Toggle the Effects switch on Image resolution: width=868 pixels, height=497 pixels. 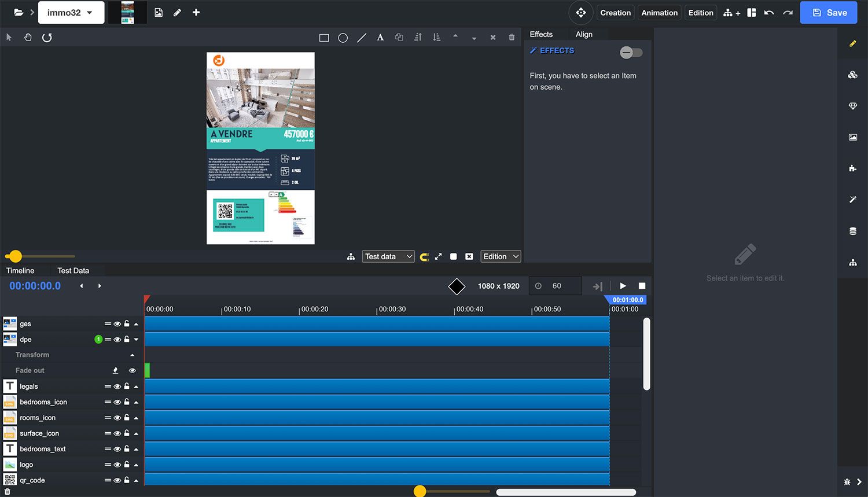coord(631,53)
